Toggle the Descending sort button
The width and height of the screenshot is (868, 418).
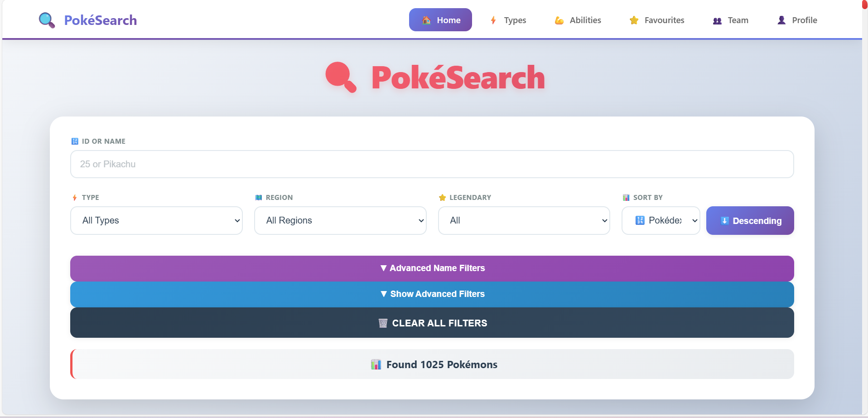tap(750, 221)
